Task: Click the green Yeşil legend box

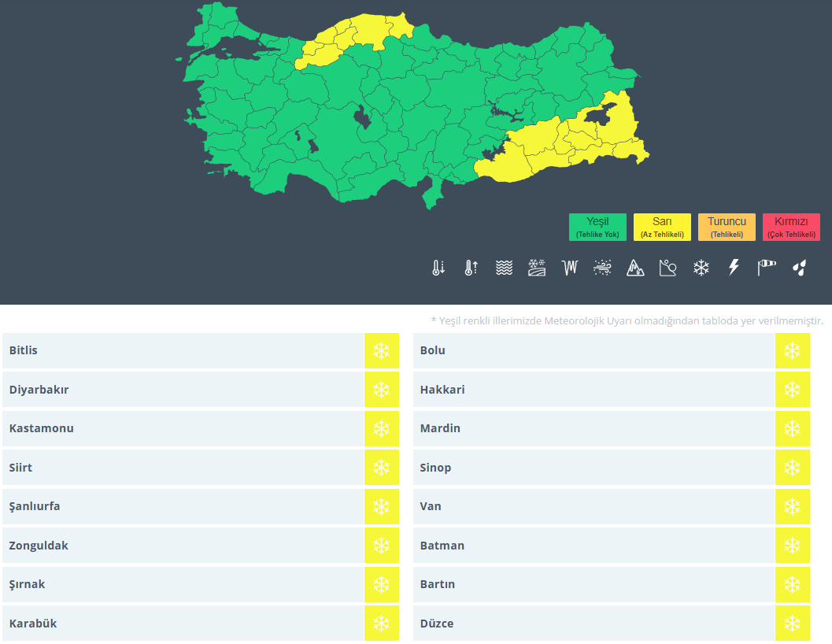Action: click(x=597, y=227)
